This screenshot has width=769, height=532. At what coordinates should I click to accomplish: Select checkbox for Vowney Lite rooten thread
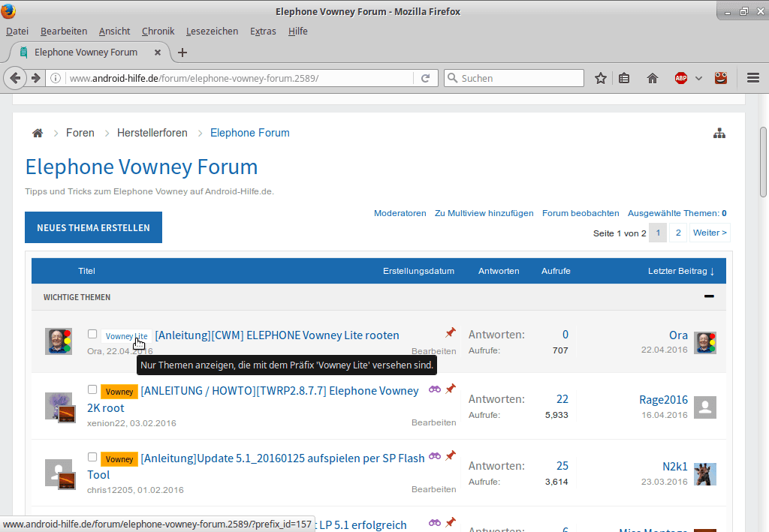[92, 334]
